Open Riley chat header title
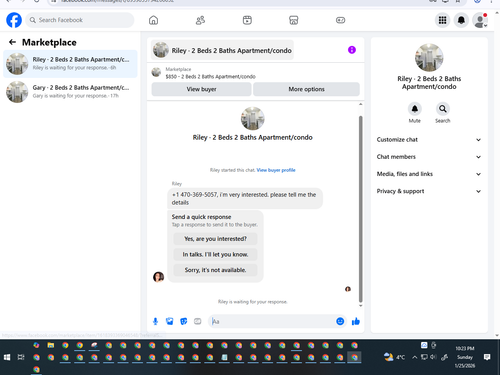The image size is (500, 375). click(x=222, y=50)
